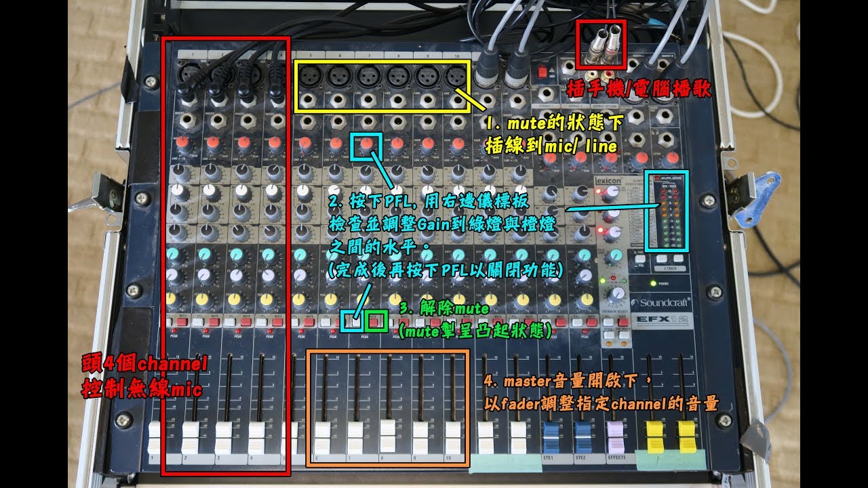Select the channel 6 line input jack
The image size is (868, 488).
(x=339, y=102)
